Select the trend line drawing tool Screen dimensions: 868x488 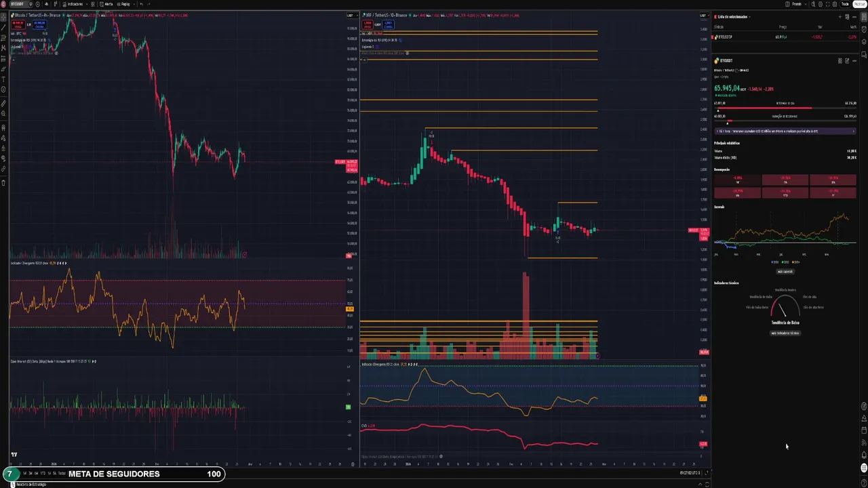click(3, 27)
